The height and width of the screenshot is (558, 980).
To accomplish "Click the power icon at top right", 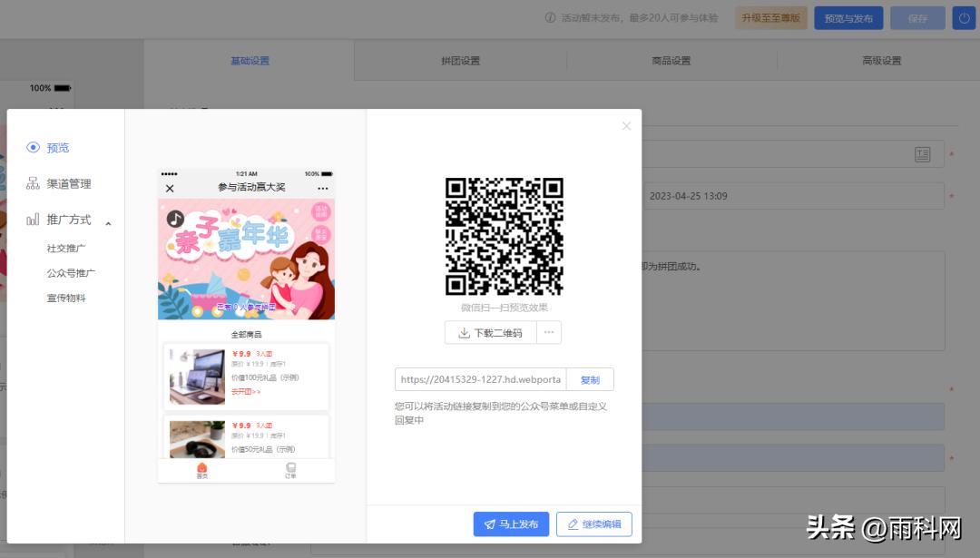I will pos(964,17).
